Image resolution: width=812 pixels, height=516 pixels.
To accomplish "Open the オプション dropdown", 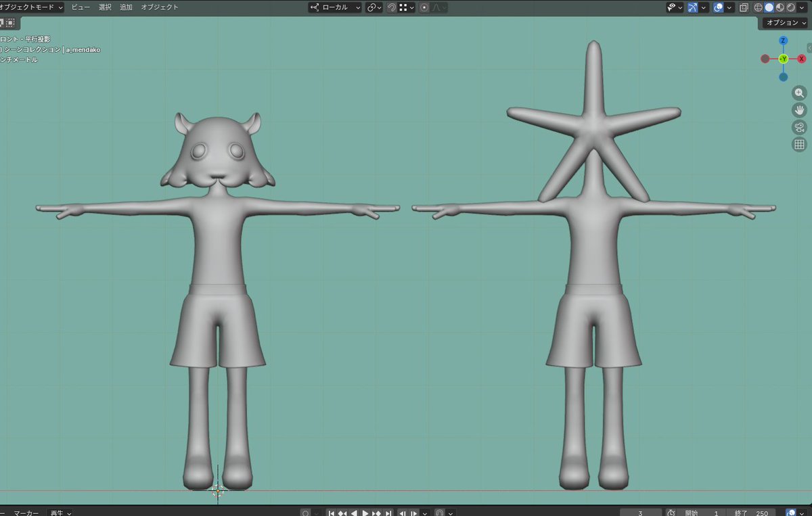I will 786,22.
